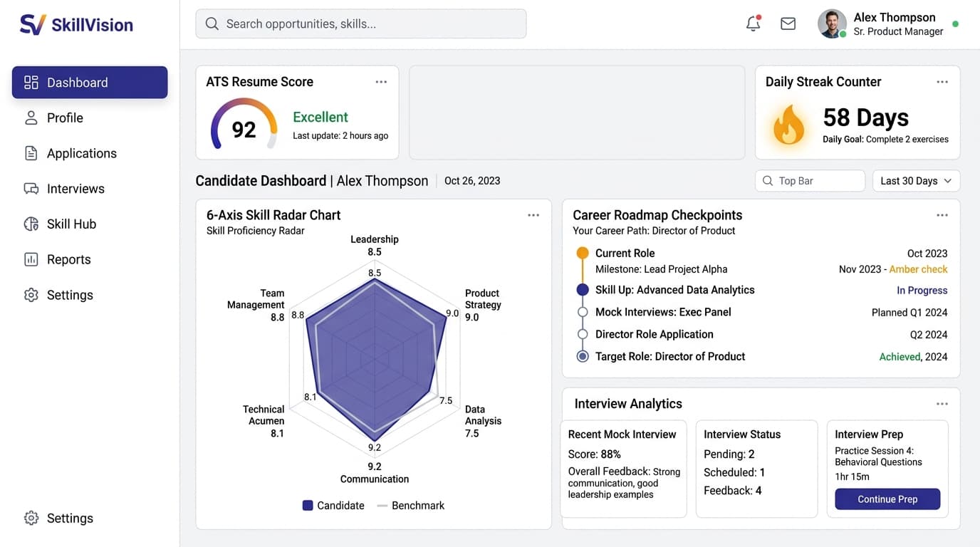This screenshot has width=980, height=547.
Task: Select the Target Role checkpoint marker
Action: coord(583,356)
